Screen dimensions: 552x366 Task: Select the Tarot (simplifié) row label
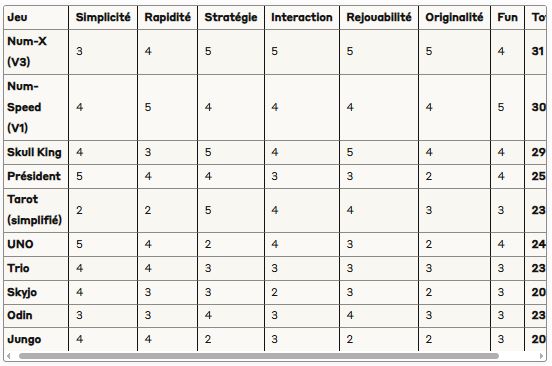pyautogui.click(x=34, y=210)
